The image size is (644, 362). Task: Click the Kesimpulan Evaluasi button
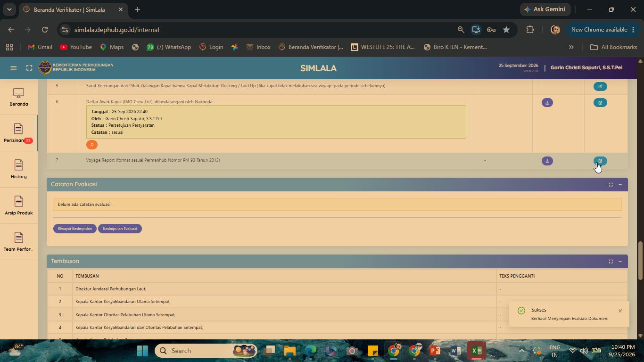click(120, 229)
